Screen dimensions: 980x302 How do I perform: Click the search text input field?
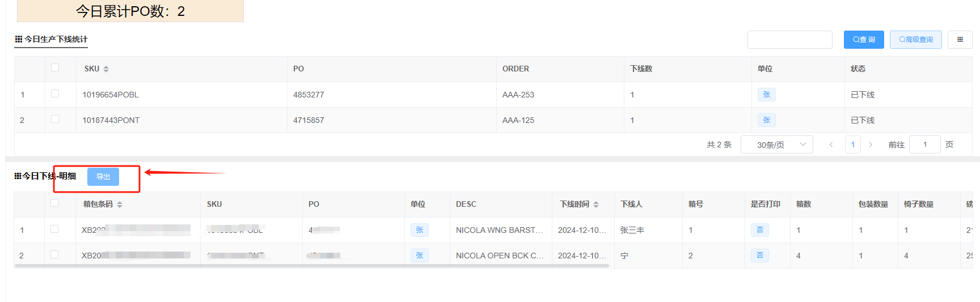(789, 40)
